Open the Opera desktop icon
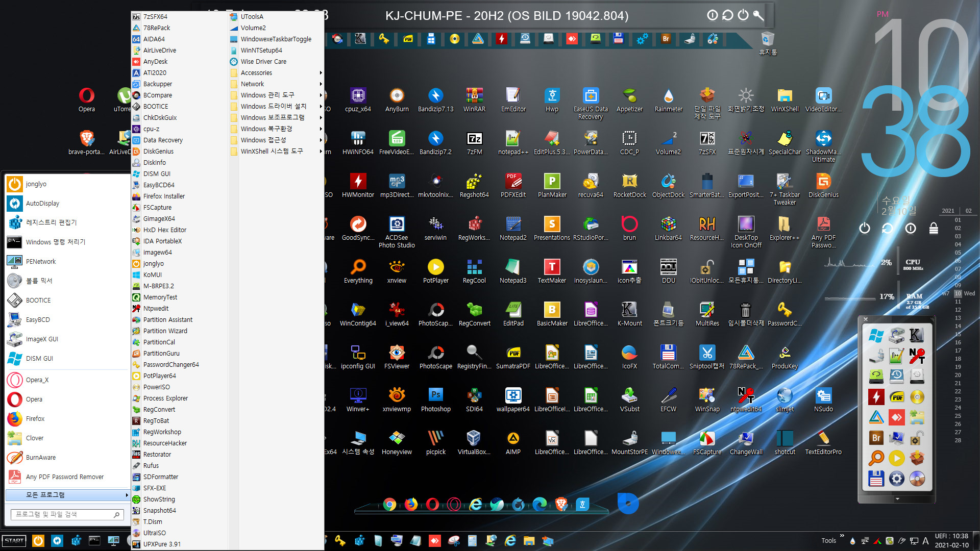The height and width of the screenshot is (551, 980). [x=86, y=99]
